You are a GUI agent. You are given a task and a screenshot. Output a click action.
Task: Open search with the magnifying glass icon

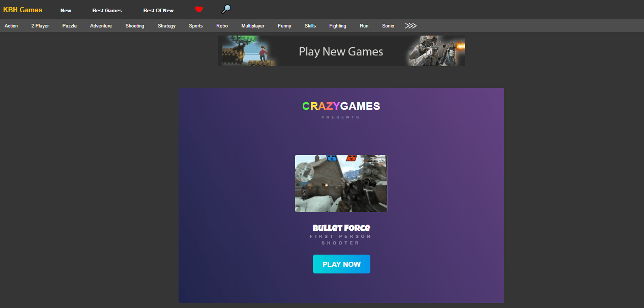click(226, 9)
